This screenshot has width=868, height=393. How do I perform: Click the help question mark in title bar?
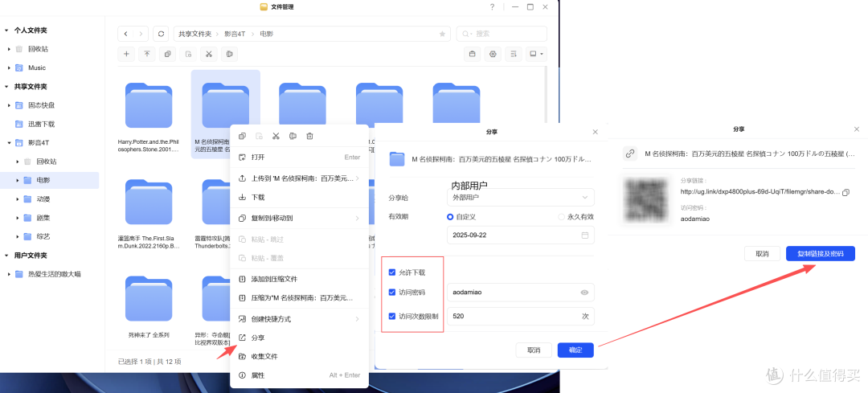[x=492, y=7]
